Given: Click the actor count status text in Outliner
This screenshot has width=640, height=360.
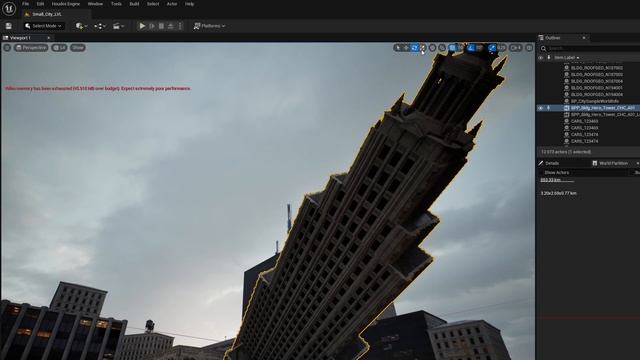Looking at the screenshot, I should coord(566,152).
